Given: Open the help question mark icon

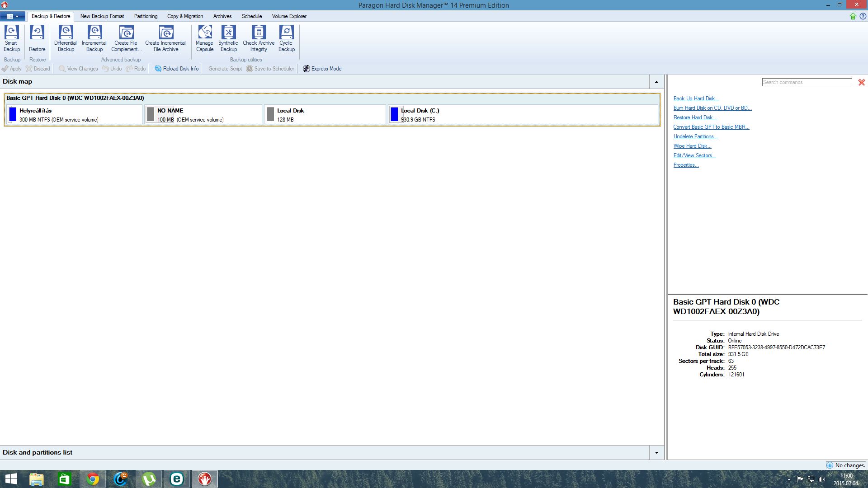Looking at the screenshot, I should click(x=863, y=16).
